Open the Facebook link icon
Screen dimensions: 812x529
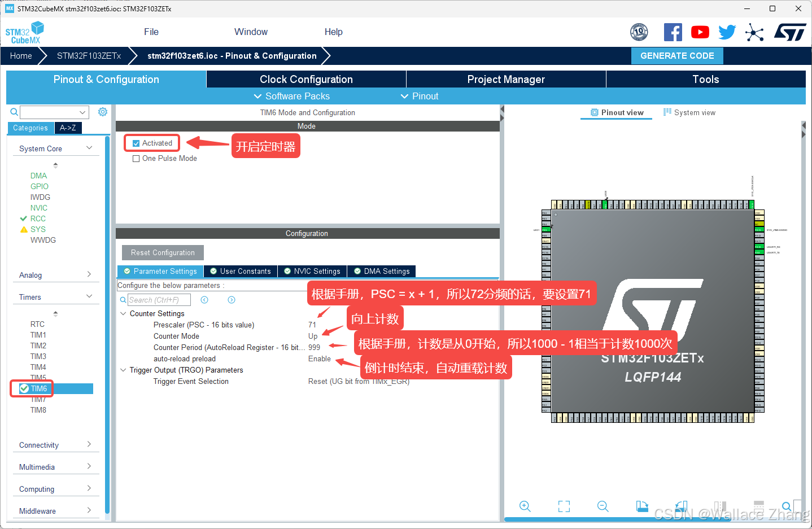click(x=673, y=32)
